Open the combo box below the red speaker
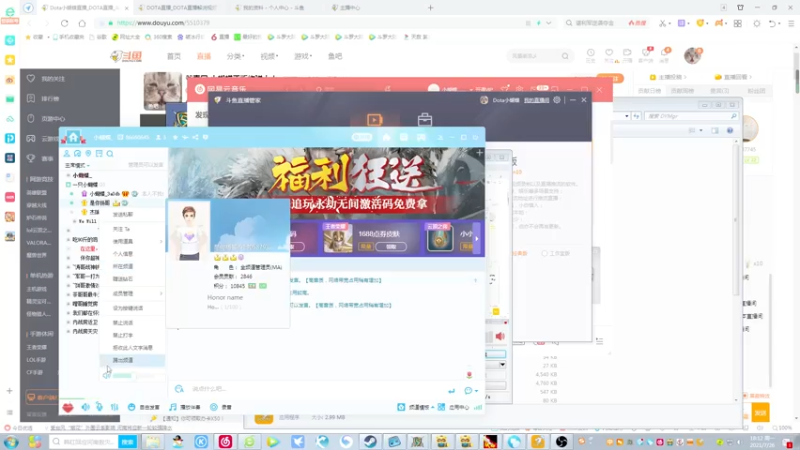Image resolution: width=800 pixels, height=450 pixels. click(495, 364)
